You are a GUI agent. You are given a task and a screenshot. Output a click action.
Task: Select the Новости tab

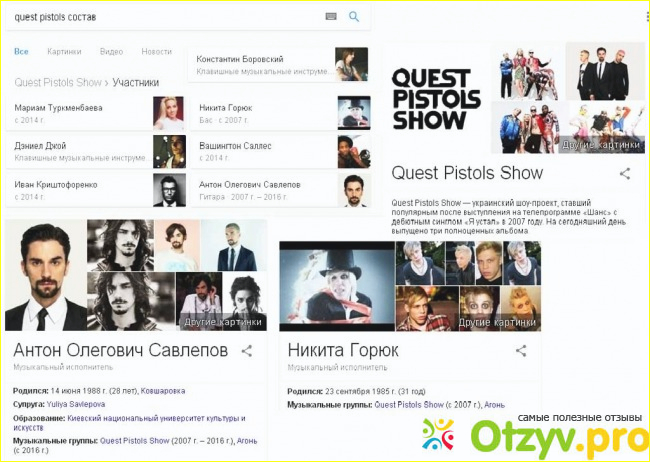tap(156, 51)
